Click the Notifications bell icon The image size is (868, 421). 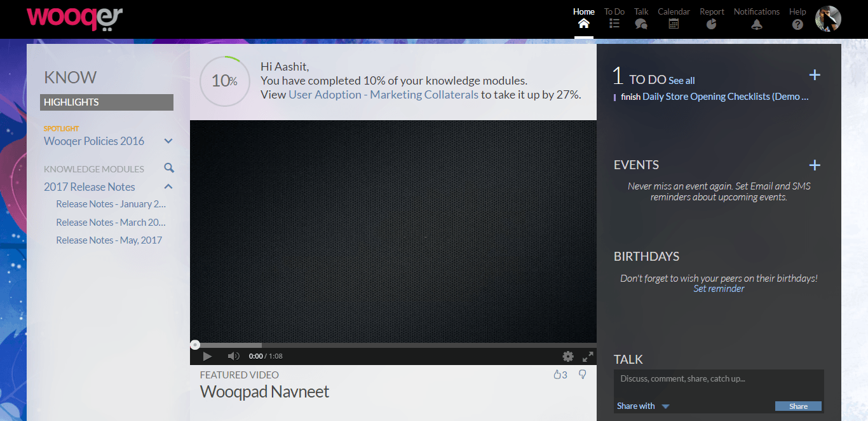pyautogui.click(x=756, y=24)
